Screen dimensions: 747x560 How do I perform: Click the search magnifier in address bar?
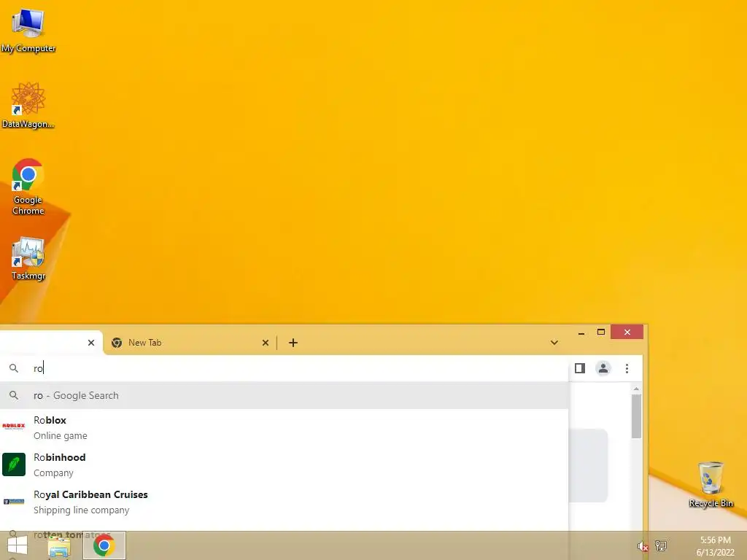tap(14, 368)
